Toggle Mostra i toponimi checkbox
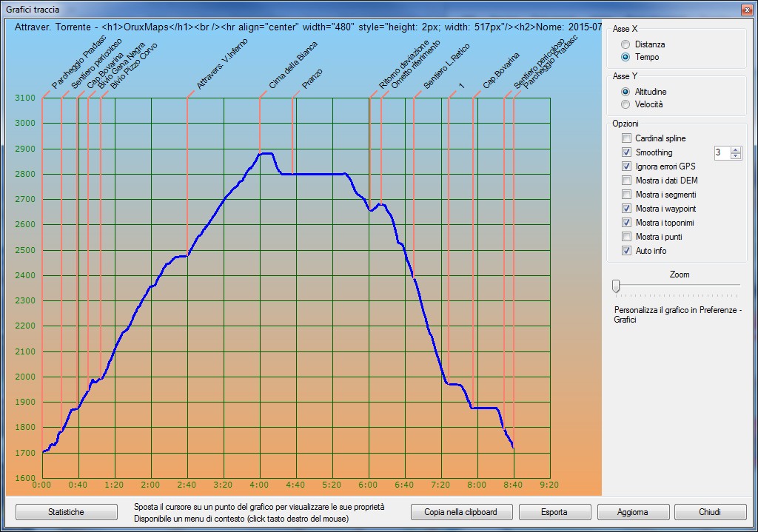The height and width of the screenshot is (532, 758). tap(627, 223)
